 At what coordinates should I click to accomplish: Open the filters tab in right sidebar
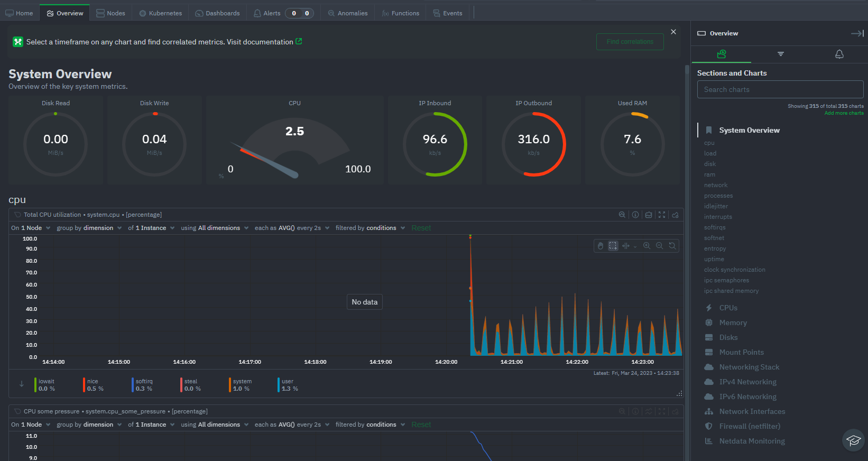[x=780, y=54]
